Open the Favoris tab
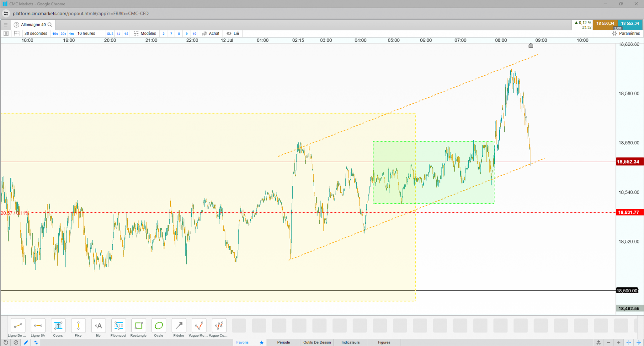644x346 pixels. pyautogui.click(x=243, y=342)
